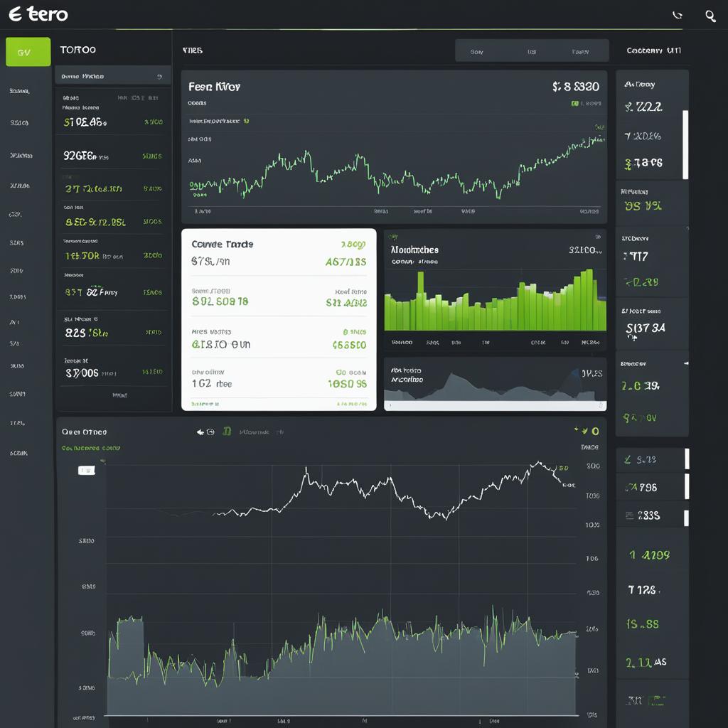Click white bar beside 833S row
The image size is (728, 728).
[x=687, y=518]
